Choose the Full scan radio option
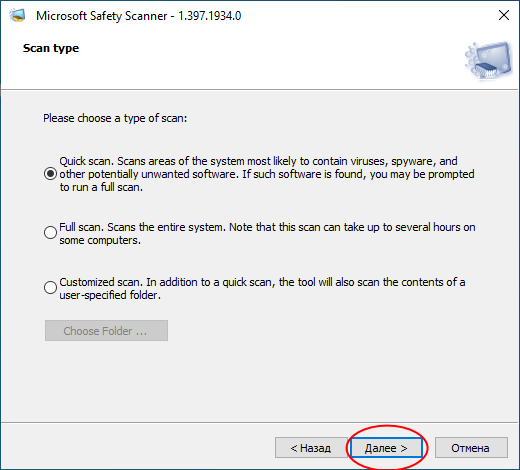This screenshot has height=470, width=520. (50, 232)
